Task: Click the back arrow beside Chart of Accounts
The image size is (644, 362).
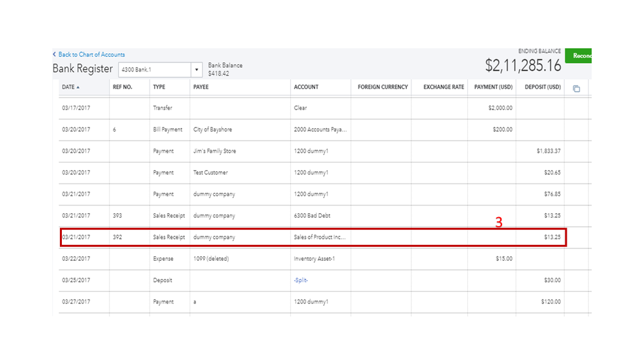Action: pyautogui.click(x=54, y=55)
